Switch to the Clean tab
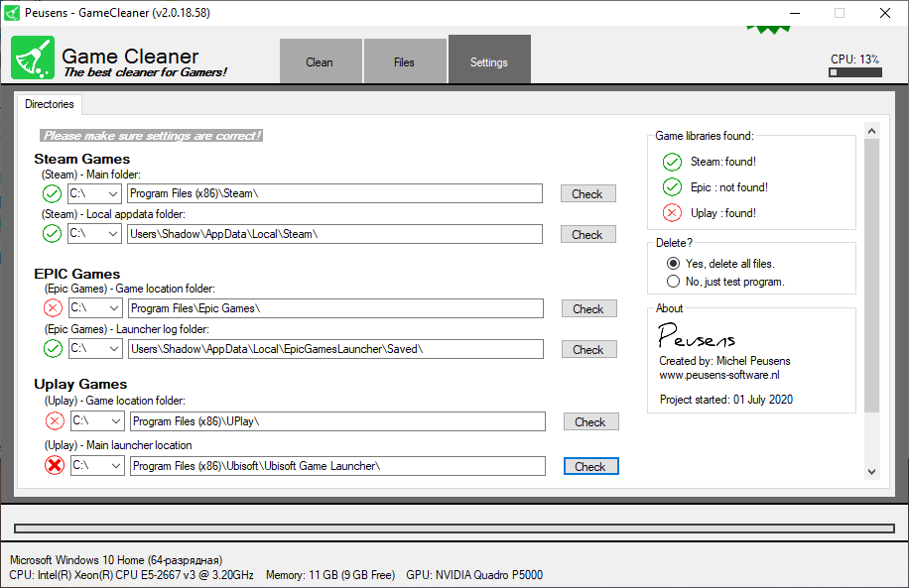This screenshot has height=588, width=909. click(321, 61)
